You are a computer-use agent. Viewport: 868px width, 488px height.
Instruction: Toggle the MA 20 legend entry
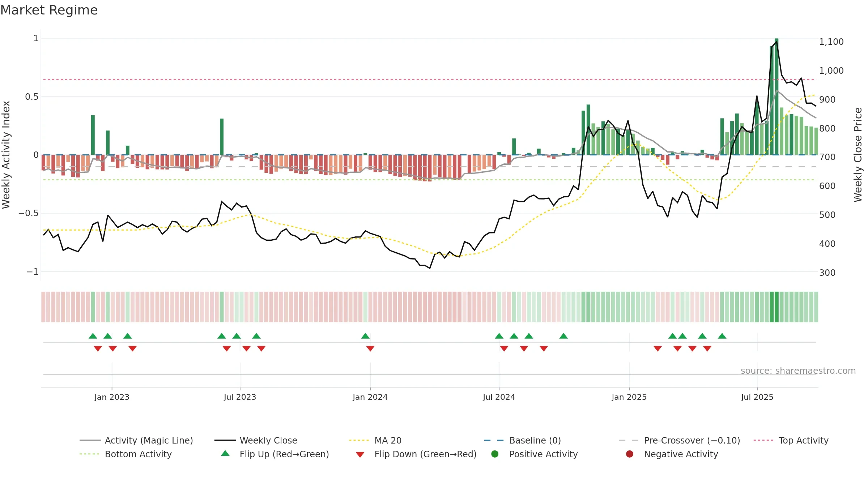pyautogui.click(x=375, y=440)
